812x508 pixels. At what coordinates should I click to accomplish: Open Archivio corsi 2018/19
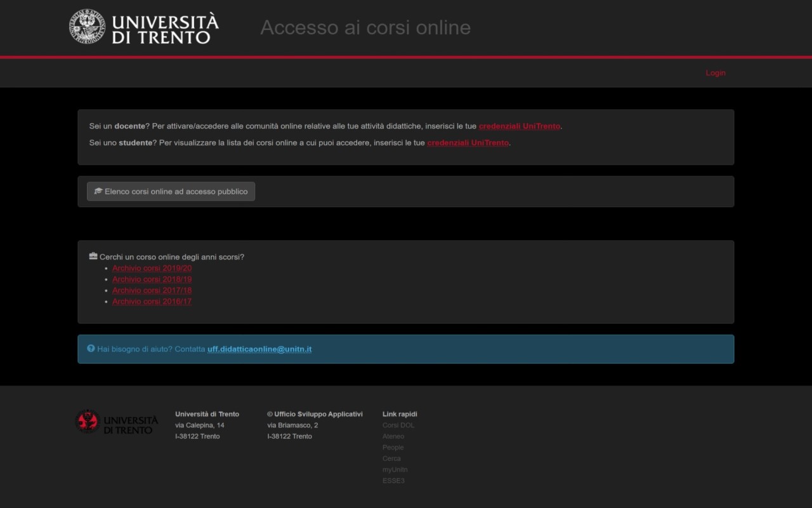pyautogui.click(x=152, y=279)
